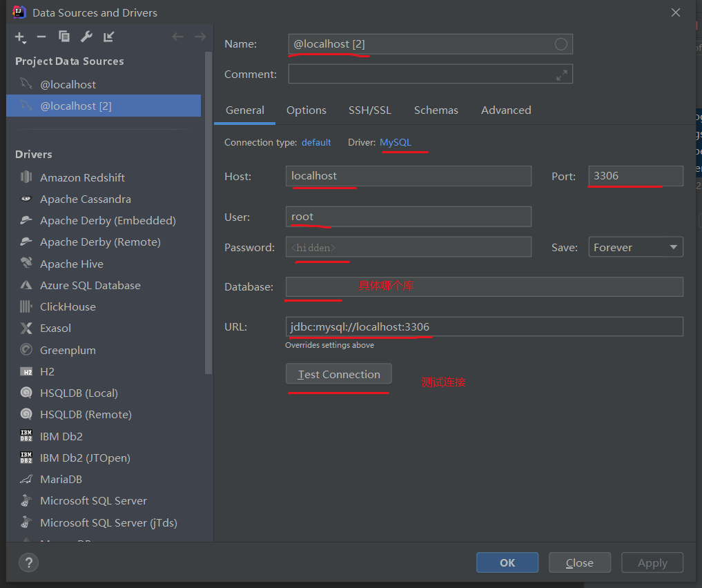Click the Apply button
The image size is (702, 588).
pos(652,562)
